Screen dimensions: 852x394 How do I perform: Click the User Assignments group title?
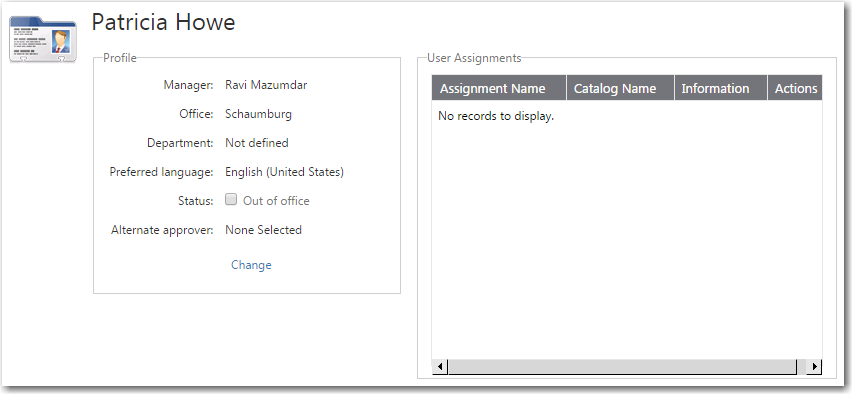[474, 58]
